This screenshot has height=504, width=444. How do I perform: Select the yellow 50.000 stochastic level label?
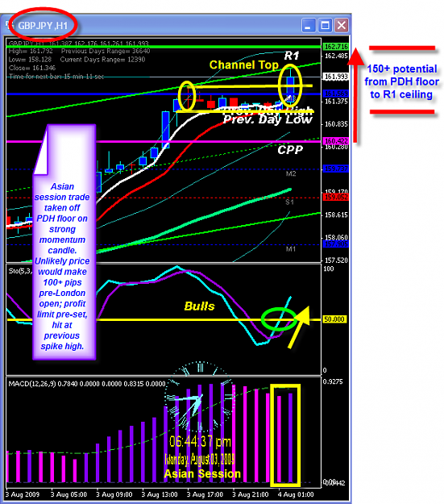(x=334, y=319)
